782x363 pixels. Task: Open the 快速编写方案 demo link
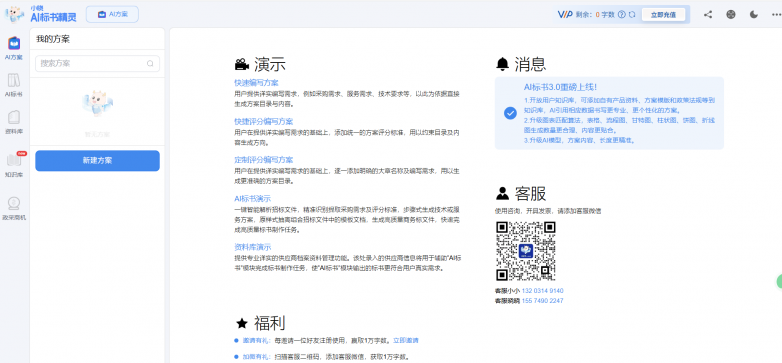[x=256, y=83]
